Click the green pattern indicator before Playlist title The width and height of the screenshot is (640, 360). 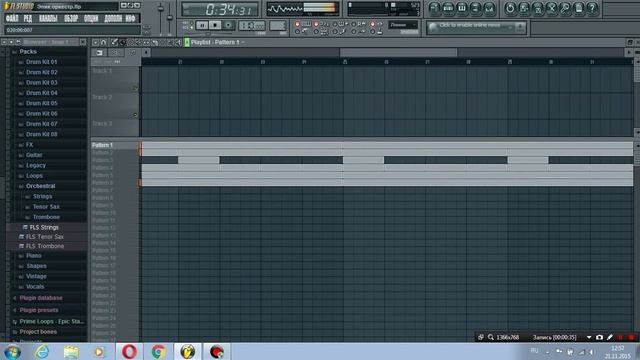coord(187,42)
